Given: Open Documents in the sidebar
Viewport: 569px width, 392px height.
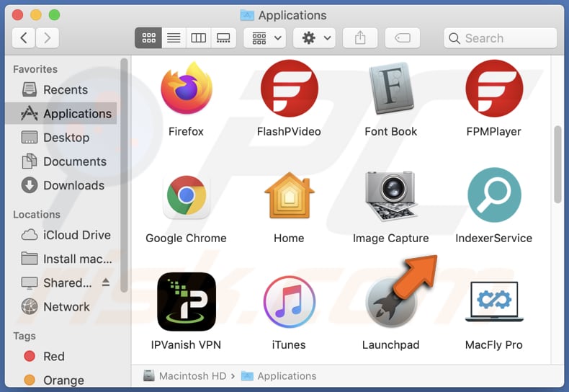Looking at the screenshot, I should click(61, 161).
